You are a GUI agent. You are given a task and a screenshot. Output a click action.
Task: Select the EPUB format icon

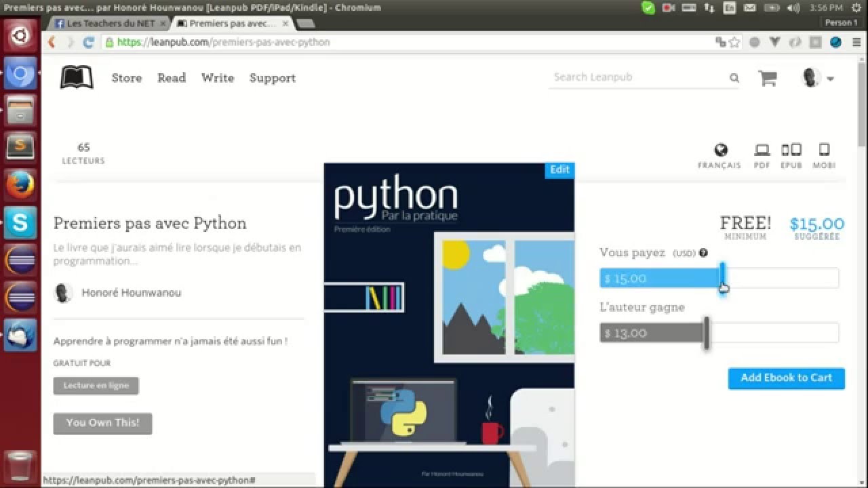pyautogui.click(x=791, y=150)
